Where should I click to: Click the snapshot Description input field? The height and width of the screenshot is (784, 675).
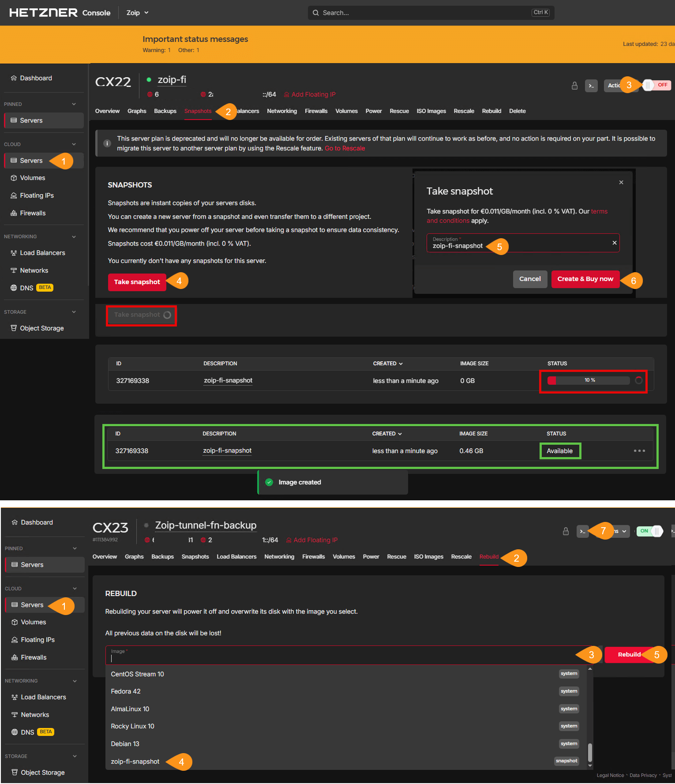[x=523, y=243]
